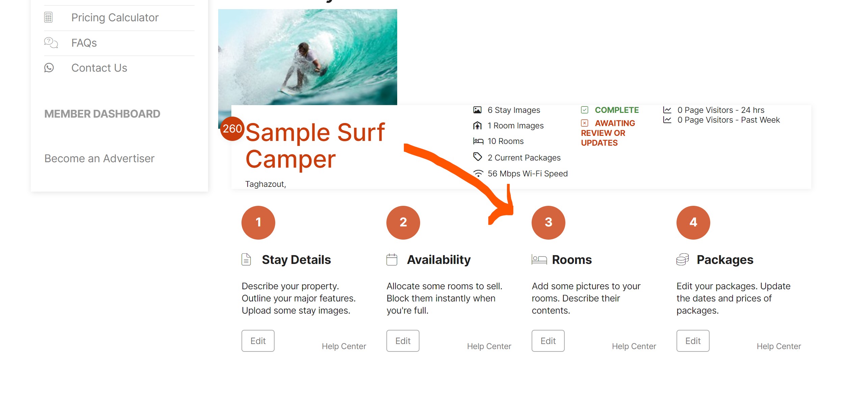Click the Current Packages tag icon

pos(478,157)
